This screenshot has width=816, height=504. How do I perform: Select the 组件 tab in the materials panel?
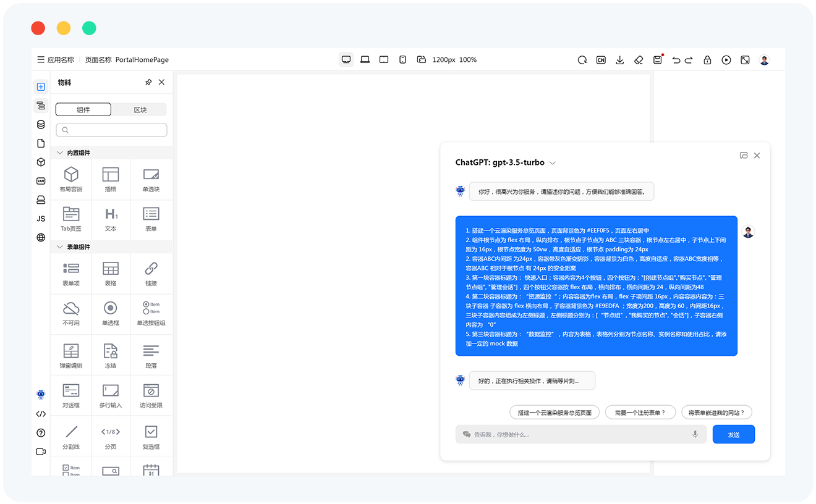click(83, 109)
